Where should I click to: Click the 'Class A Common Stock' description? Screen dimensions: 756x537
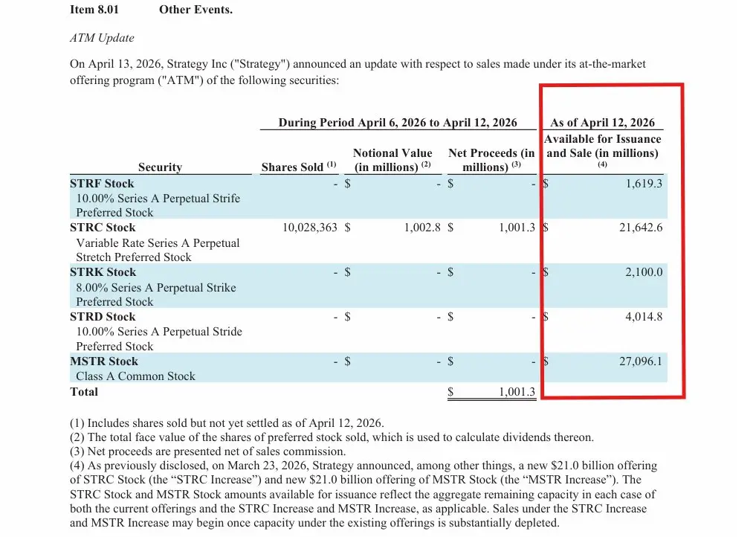(135, 376)
